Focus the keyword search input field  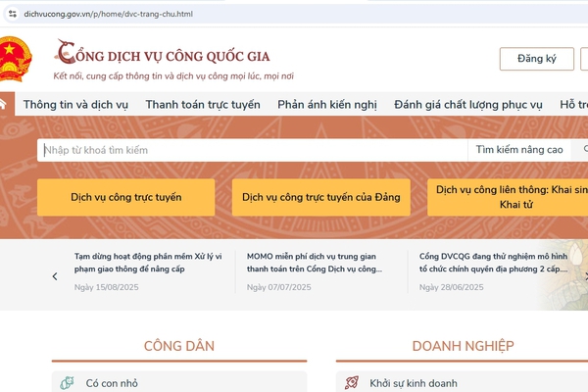[252, 150]
